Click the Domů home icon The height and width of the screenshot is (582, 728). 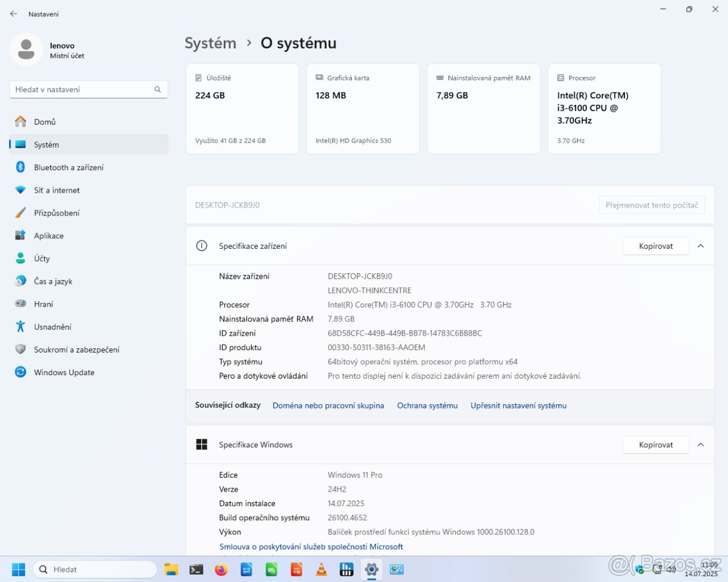point(19,121)
